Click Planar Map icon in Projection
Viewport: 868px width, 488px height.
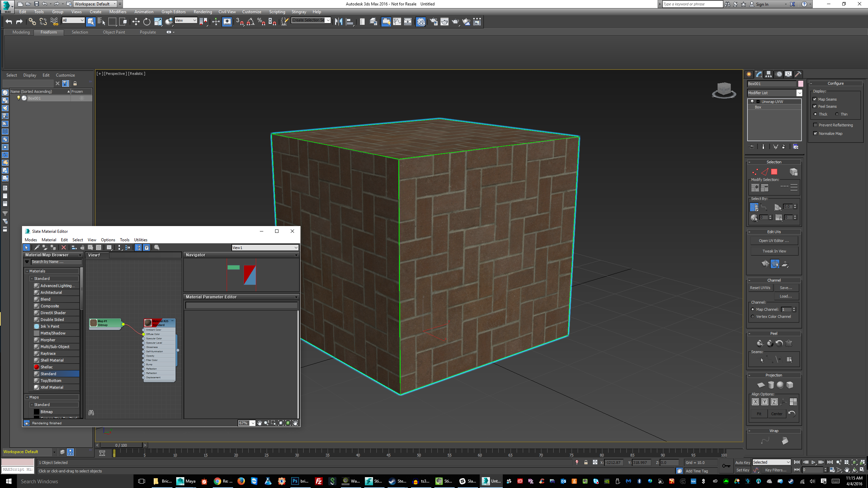coord(761,385)
